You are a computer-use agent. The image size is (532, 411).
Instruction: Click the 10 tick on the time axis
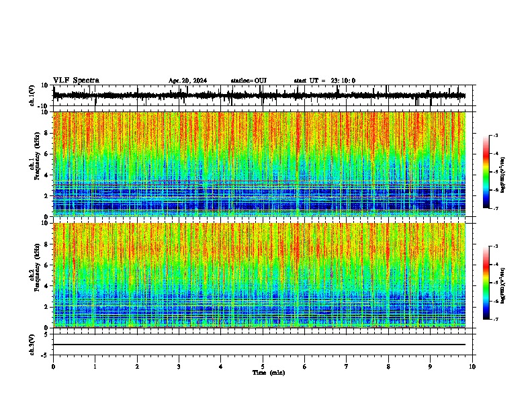(x=472, y=367)
